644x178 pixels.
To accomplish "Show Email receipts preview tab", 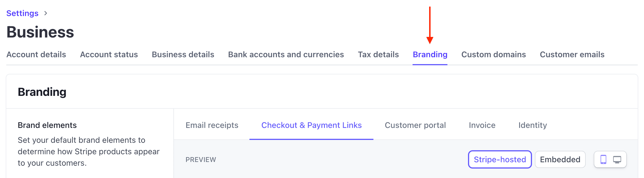I will pyautogui.click(x=212, y=125).
